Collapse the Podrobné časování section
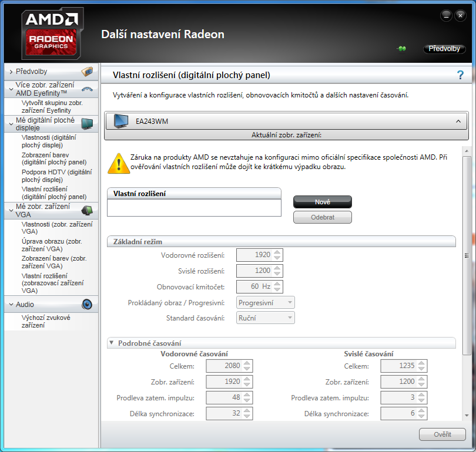 click(x=111, y=343)
